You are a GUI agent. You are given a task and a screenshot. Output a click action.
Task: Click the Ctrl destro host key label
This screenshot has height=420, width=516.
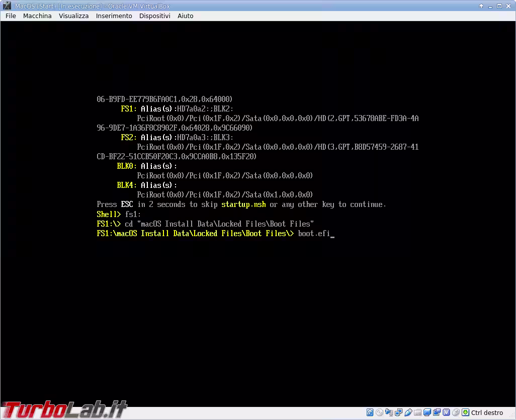(487, 413)
